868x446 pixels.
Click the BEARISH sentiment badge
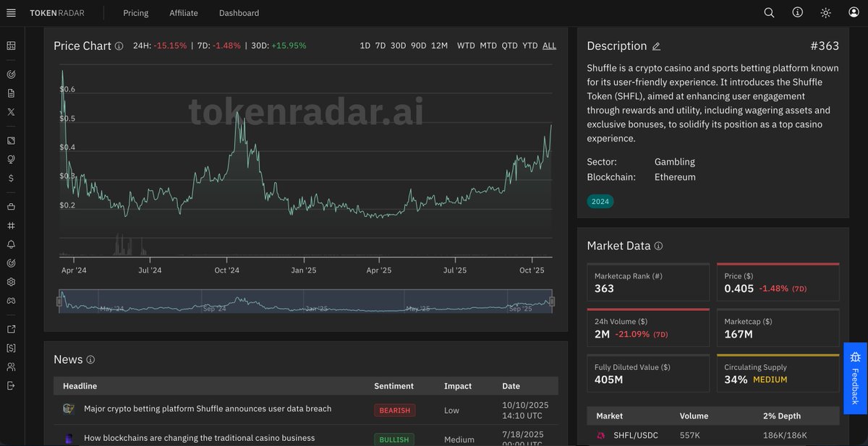[x=395, y=411]
